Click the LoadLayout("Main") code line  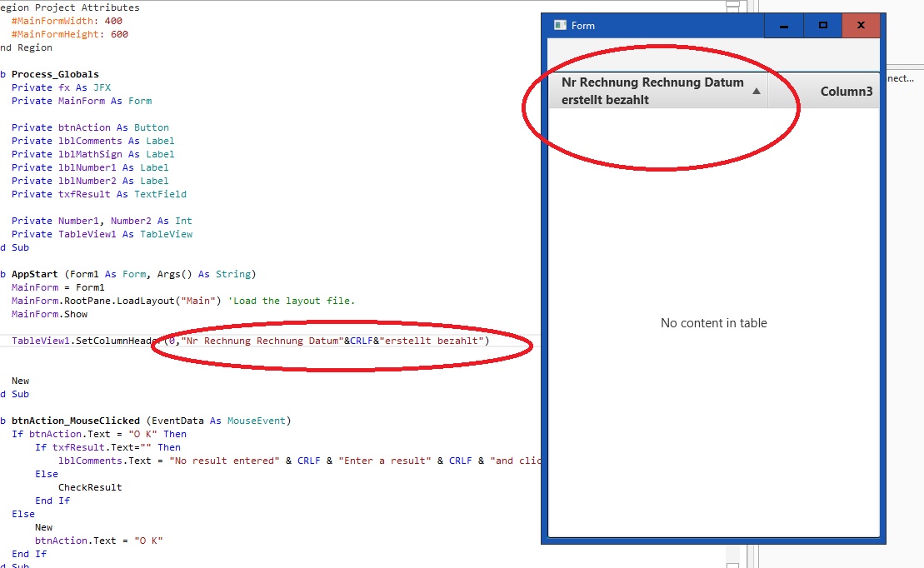(183, 301)
